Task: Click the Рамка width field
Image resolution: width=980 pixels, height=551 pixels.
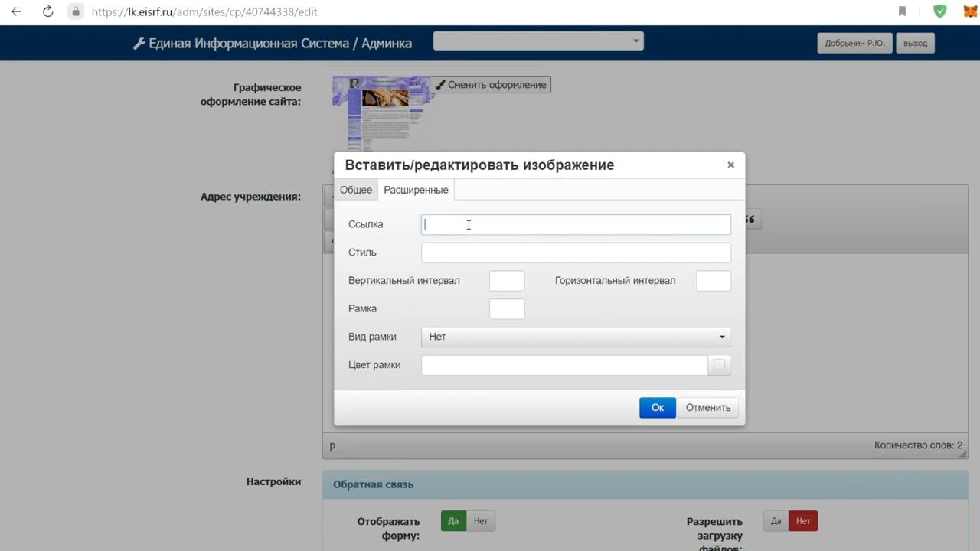Action: [507, 309]
